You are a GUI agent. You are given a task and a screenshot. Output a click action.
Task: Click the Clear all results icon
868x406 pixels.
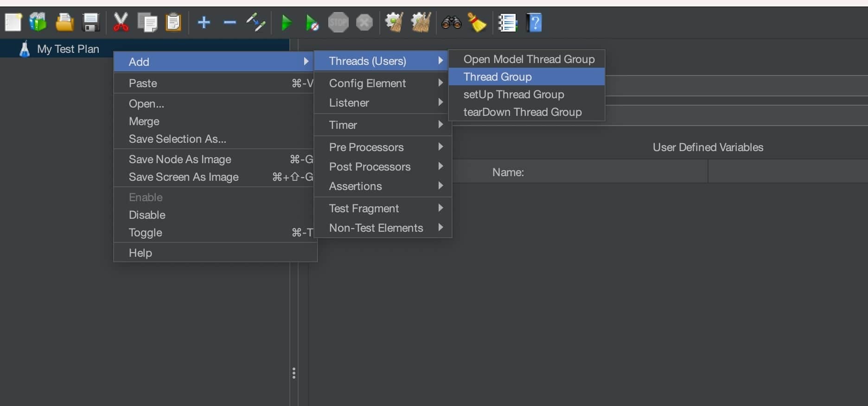pyautogui.click(x=421, y=22)
